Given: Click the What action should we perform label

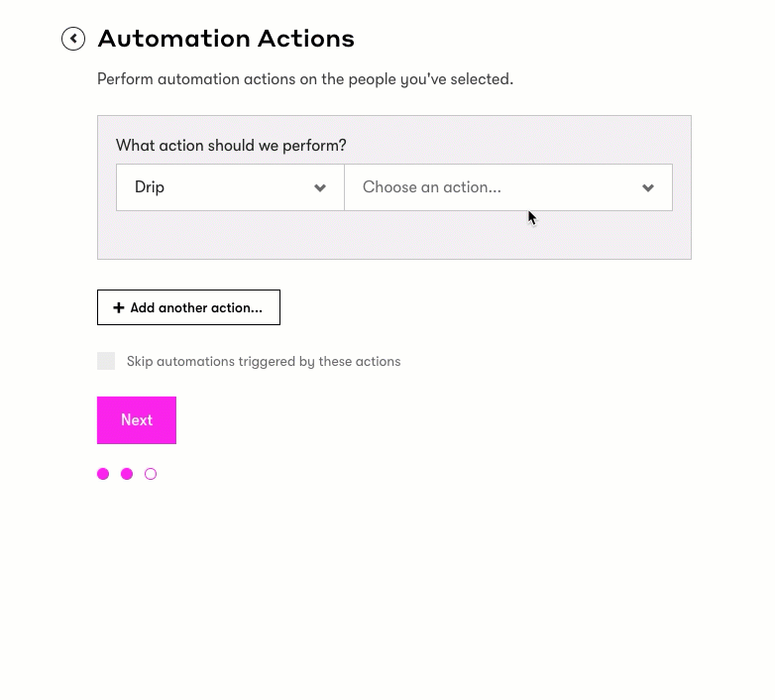Looking at the screenshot, I should coord(231,146).
